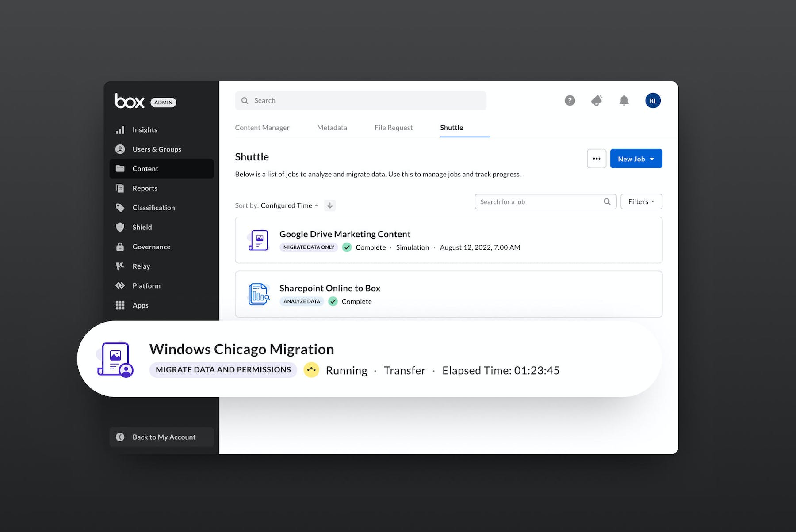Open the Filters dropdown
This screenshot has height=532, width=796.
click(641, 202)
